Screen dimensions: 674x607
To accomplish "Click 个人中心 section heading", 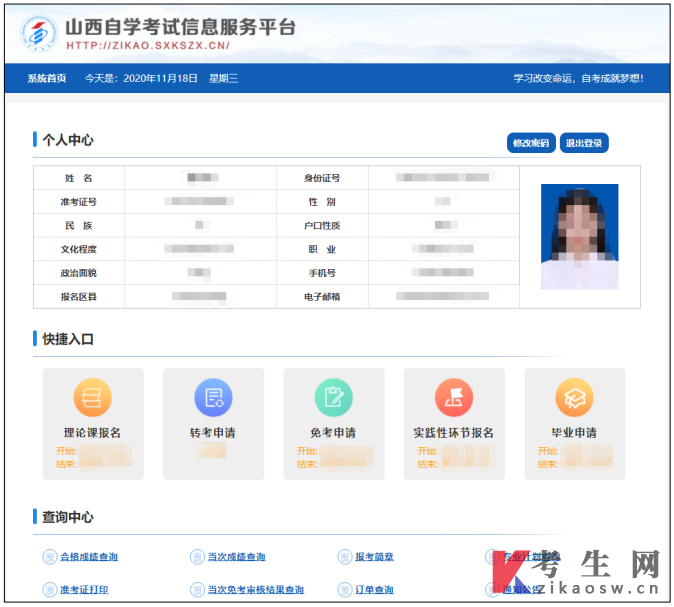I will point(68,140).
